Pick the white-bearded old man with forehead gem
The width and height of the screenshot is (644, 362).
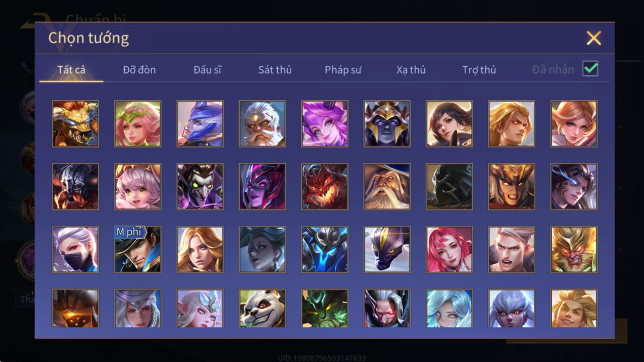(262, 124)
